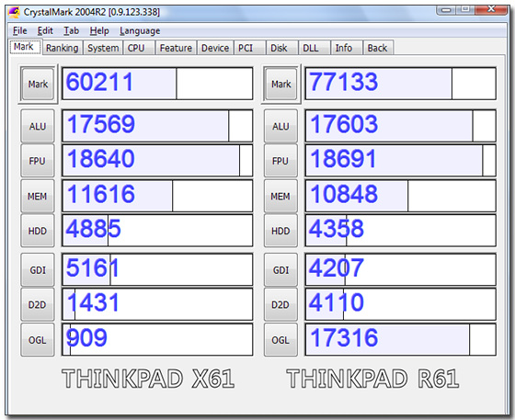Open the Help menu

pos(99,31)
